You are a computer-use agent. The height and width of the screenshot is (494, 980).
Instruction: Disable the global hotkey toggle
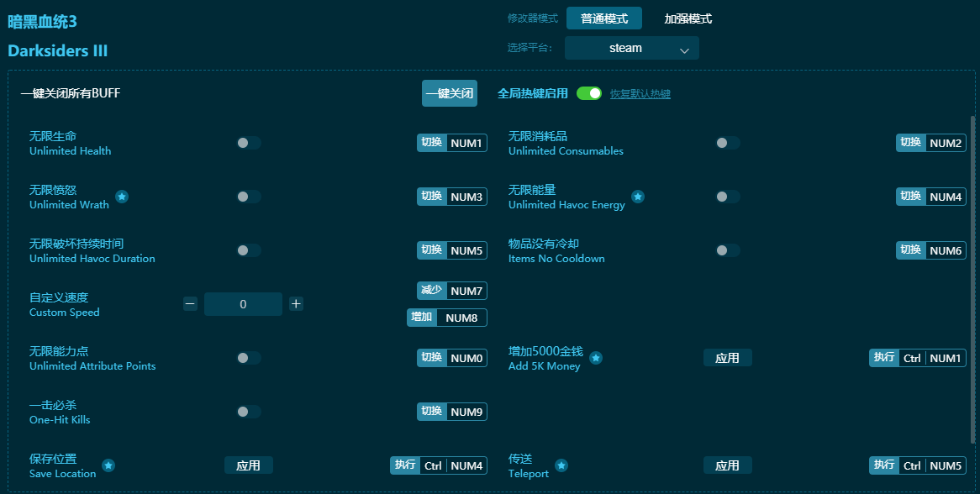coord(589,93)
